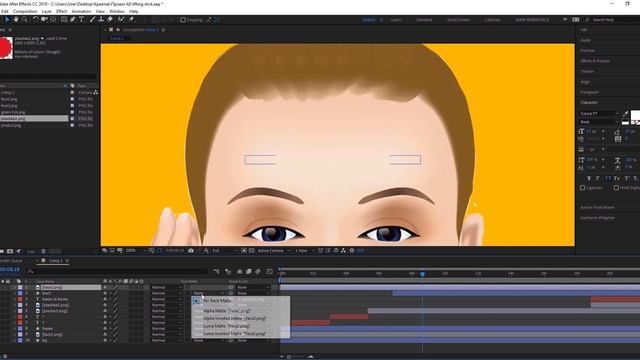Toggle Superscript in Character panel
The width and height of the screenshot is (640, 360).
click(627, 178)
